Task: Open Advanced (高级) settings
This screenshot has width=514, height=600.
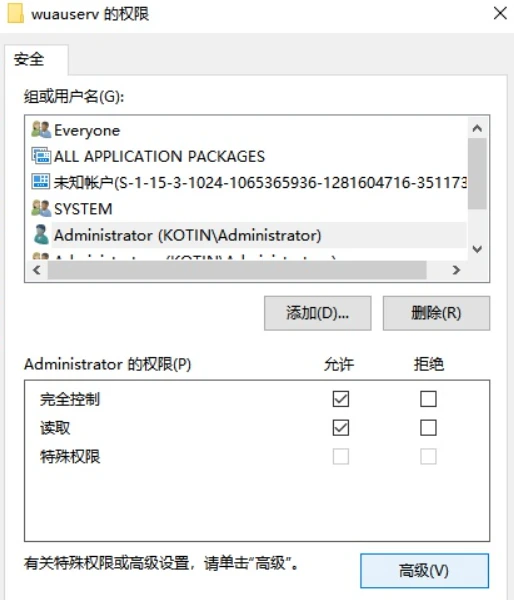Action: (424, 571)
